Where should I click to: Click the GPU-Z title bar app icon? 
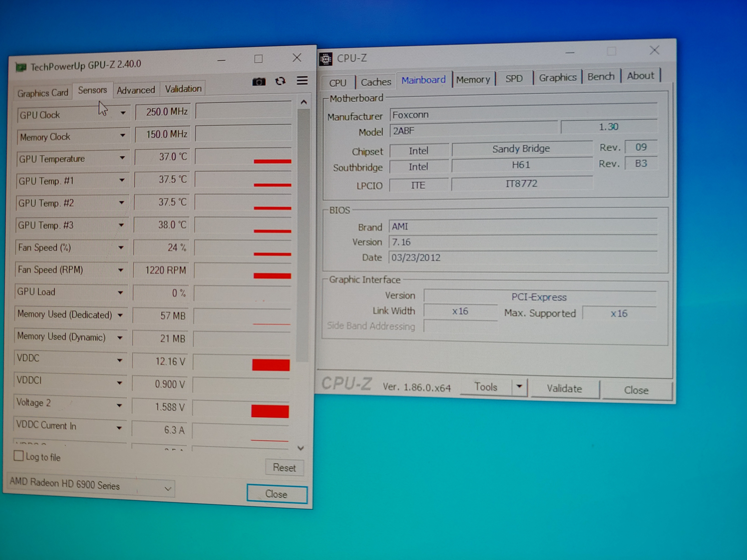[x=21, y=67]
